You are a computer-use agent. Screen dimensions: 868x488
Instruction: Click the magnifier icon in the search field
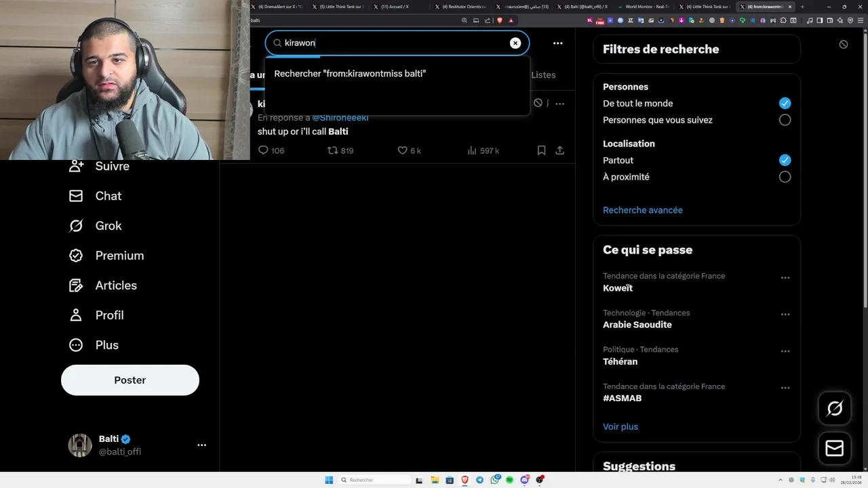277,43
